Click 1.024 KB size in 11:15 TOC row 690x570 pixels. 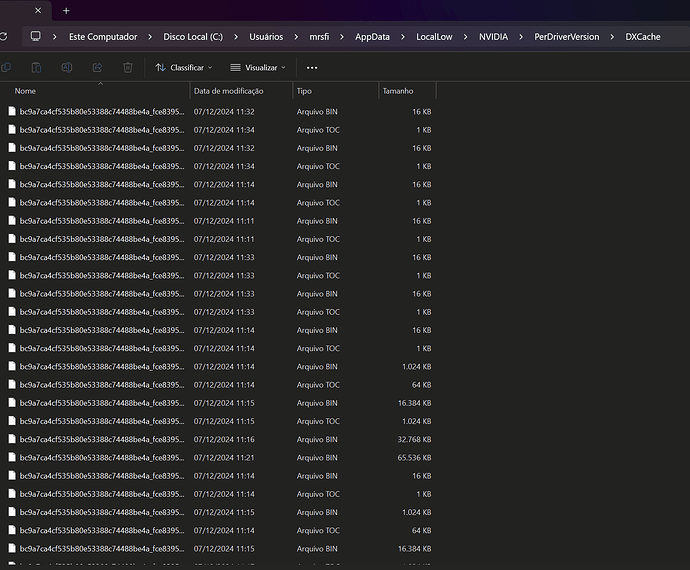click(x=417, y=421)
